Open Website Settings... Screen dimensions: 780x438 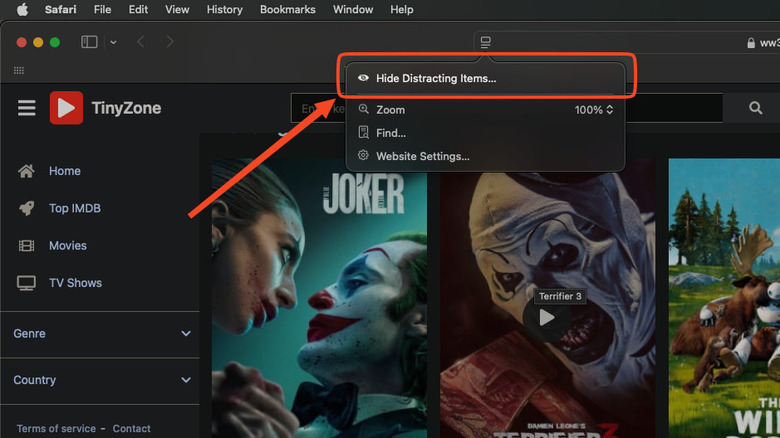point(486,156)
